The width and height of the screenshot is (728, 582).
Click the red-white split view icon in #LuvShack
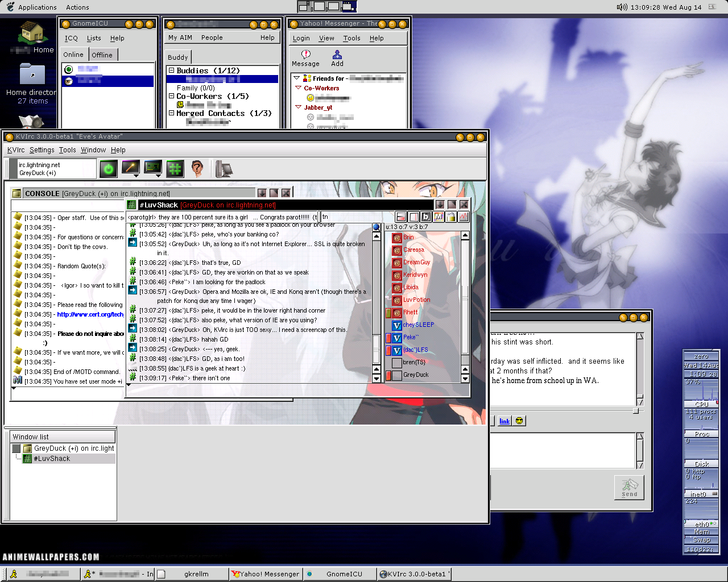pyautogui.click(x=401, y=217)
